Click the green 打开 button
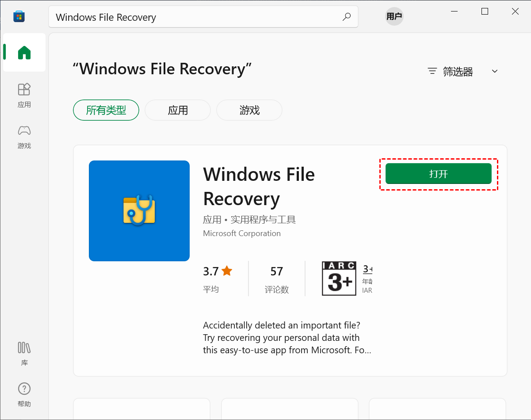The height and width of the screenshot is (420, 531). pos(439,174)
